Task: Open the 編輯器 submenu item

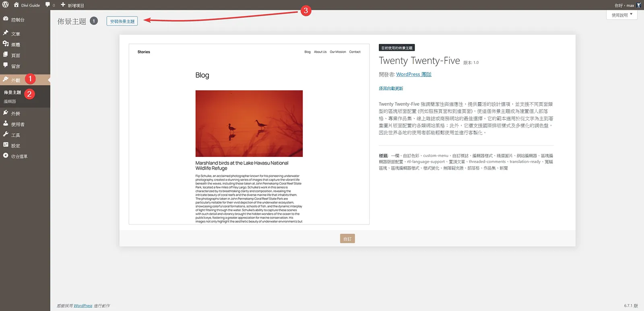Action: [10, 101]
